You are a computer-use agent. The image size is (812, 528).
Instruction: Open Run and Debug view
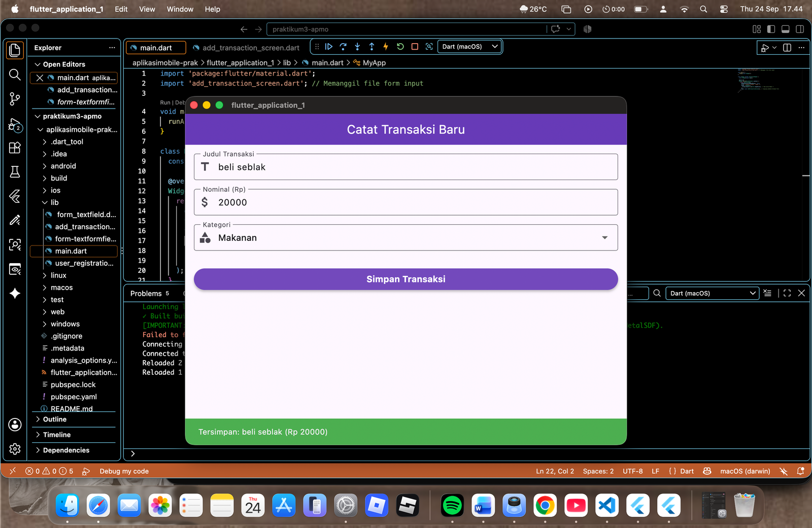tap(15, 124)
